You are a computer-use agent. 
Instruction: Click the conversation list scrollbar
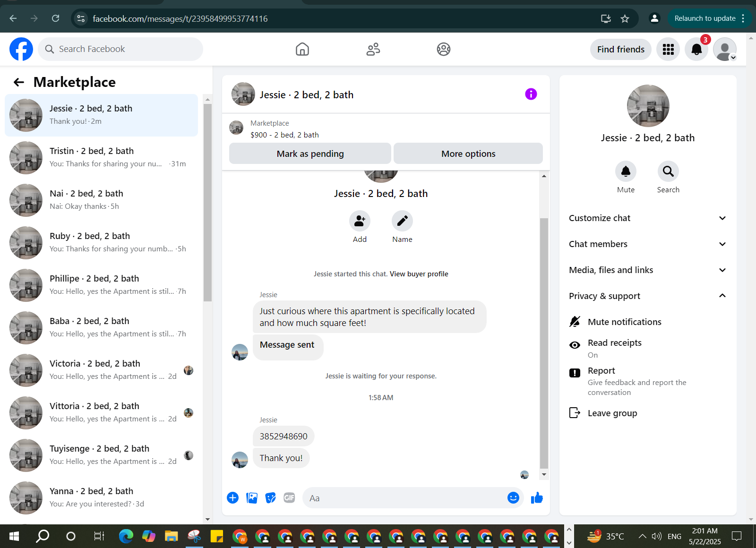tap(207, 202)
